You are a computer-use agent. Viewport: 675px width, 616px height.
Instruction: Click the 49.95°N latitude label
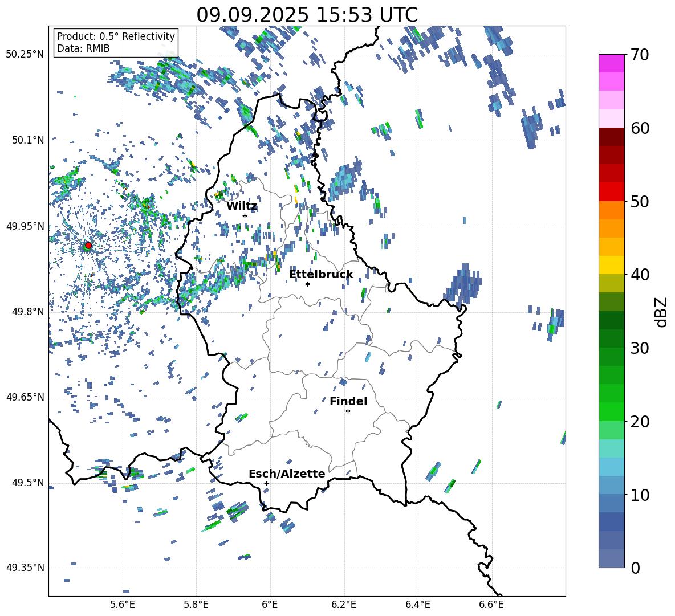[x=25, y=226]
